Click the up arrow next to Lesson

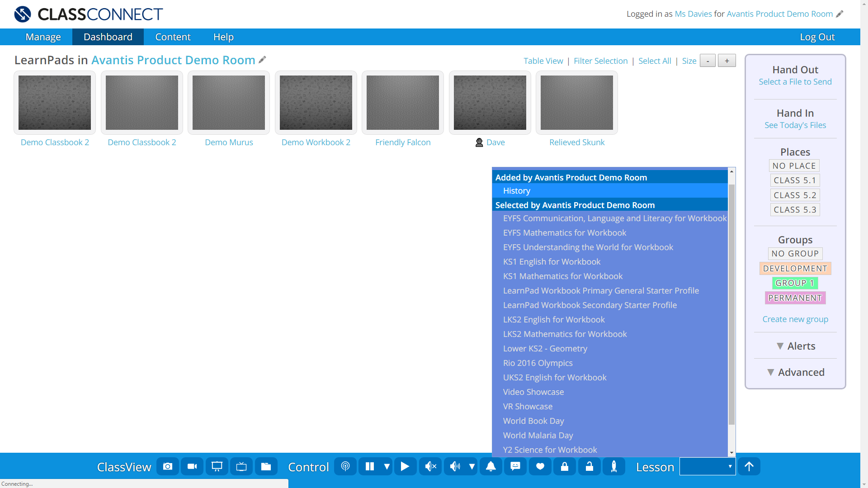coord(749,466)
